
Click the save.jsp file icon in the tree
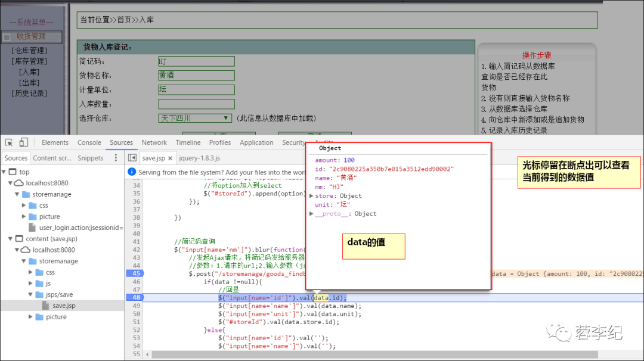point(45,305)
